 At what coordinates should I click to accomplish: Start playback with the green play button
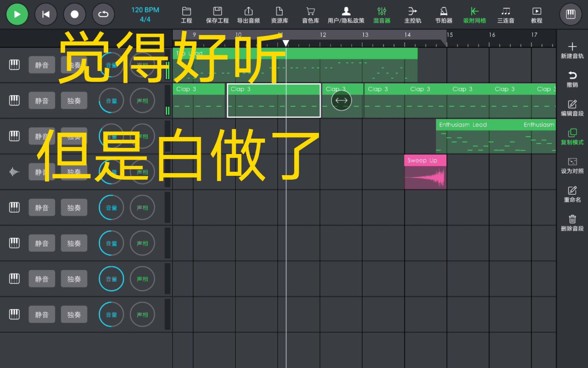(17, 14)
